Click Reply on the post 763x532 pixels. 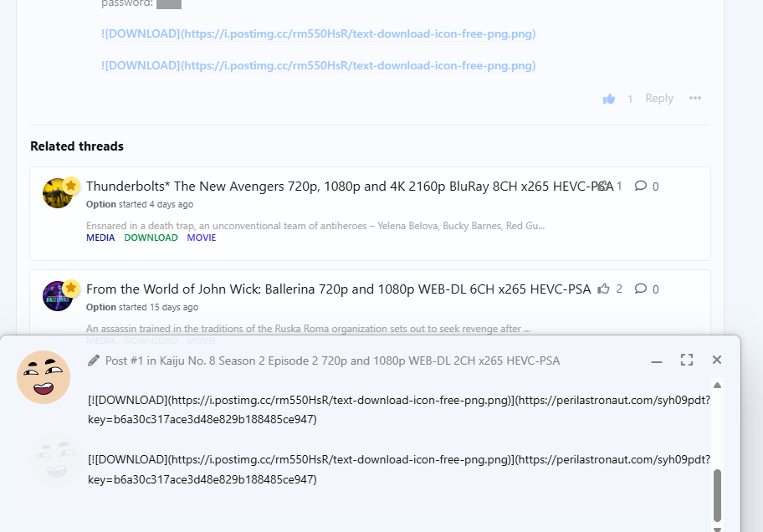tap(659, 99)
